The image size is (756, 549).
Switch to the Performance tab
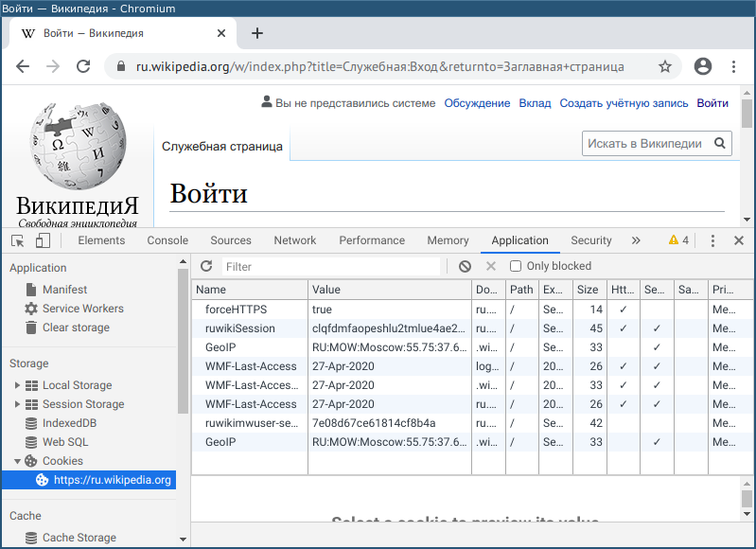point(372,240)
